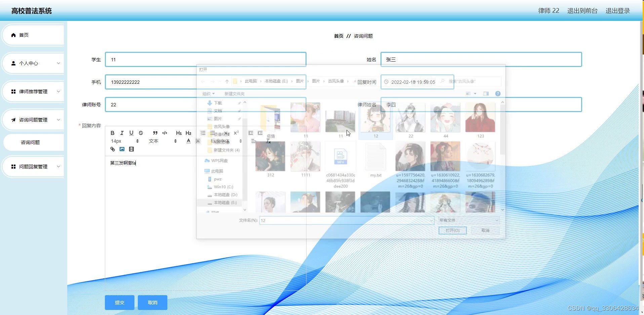
Task: Expand the 个人中心 sidebar menu
Action: pyautogui.click(x=33, y=63)
